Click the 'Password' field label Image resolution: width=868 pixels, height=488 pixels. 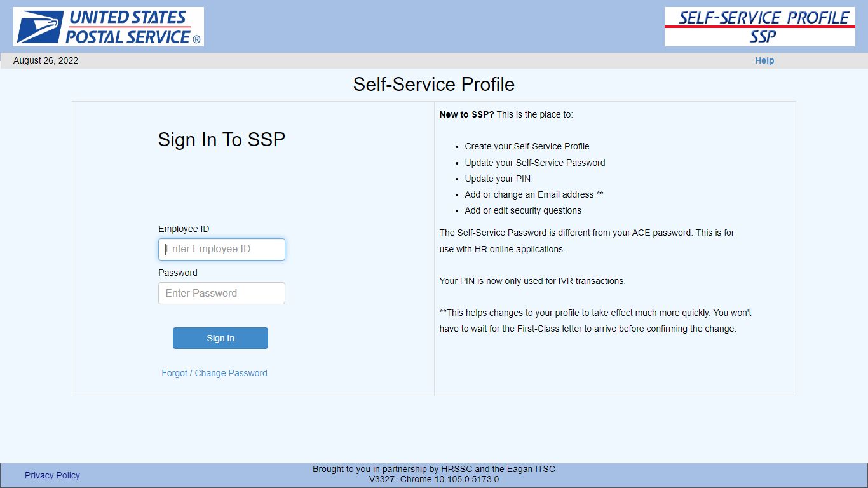pos(178,273)
